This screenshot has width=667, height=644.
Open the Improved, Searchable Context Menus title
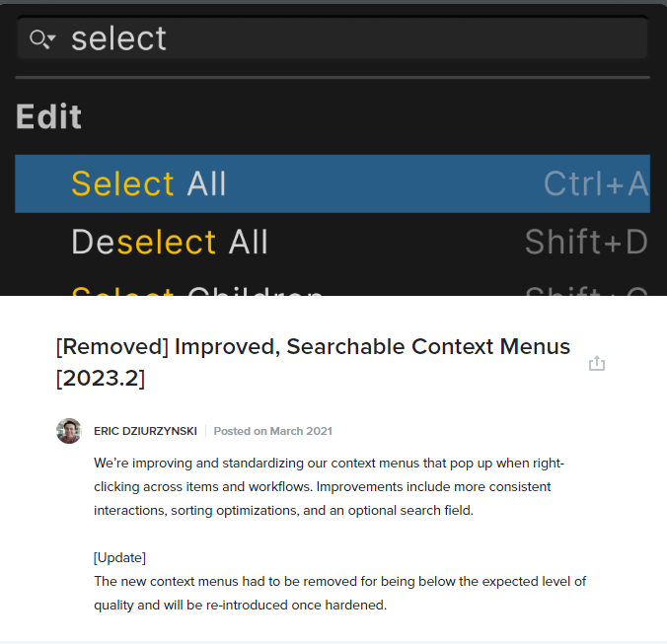(x=313, y=362)
